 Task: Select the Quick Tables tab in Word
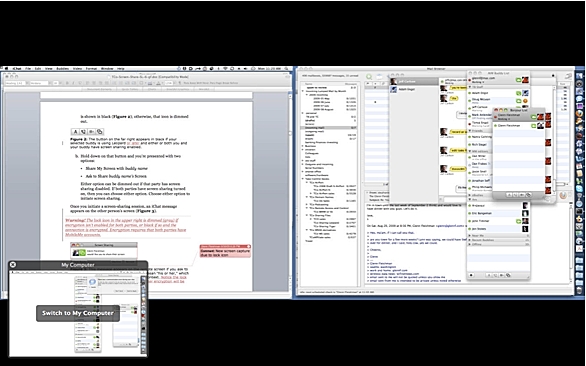[x=130, y=89]
